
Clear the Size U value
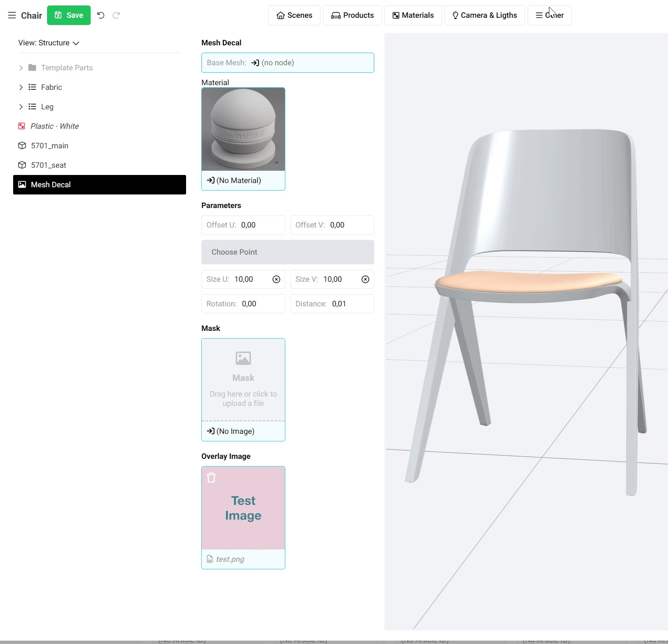click(x=276, y=279)
